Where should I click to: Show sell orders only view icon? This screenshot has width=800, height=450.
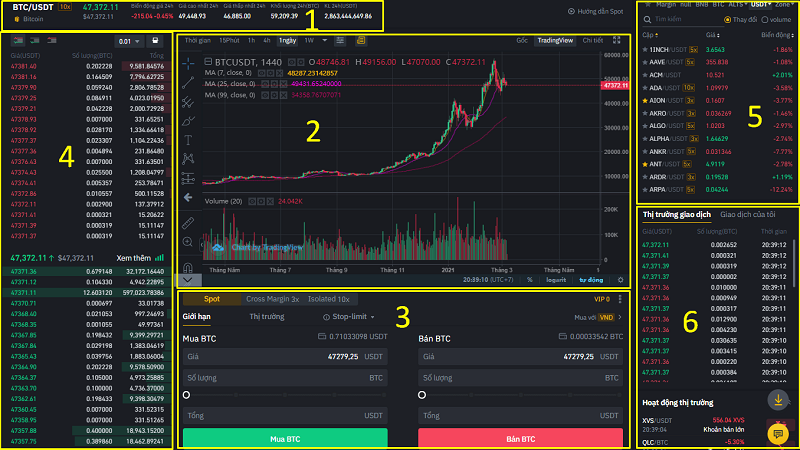(x=52, y=40)
